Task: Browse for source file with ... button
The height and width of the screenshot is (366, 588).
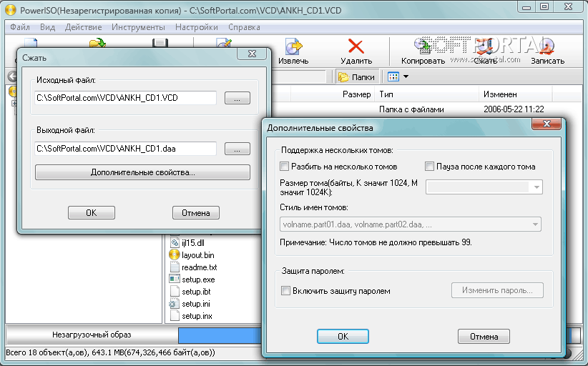Action: pos(237,98)
